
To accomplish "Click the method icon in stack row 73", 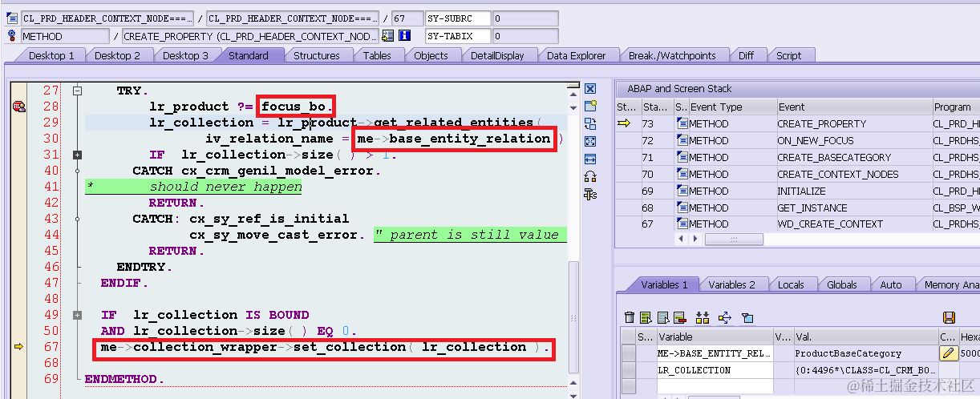I will pos(682,123).
